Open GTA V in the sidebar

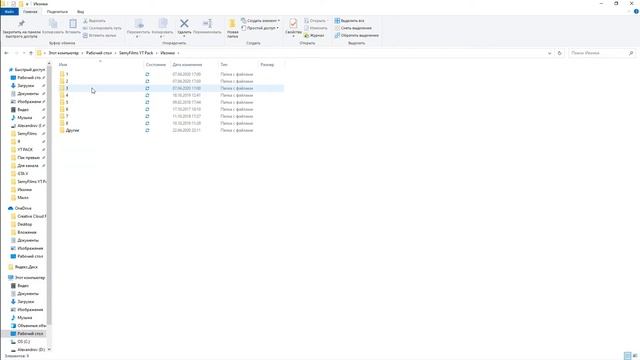(23, 173)
